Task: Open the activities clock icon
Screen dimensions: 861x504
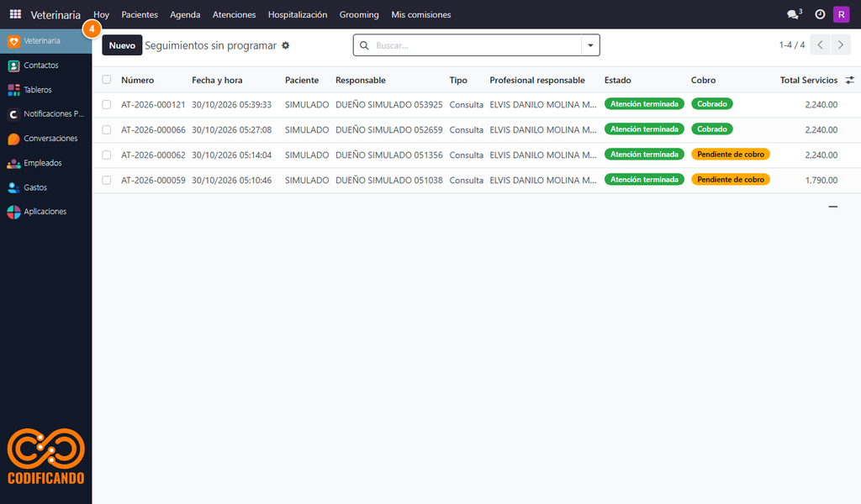Action: point(820,14)
